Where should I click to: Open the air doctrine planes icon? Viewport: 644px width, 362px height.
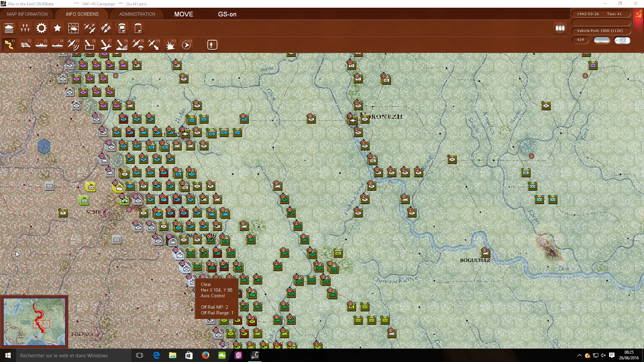pyautogui.click(x=90, y=28)
